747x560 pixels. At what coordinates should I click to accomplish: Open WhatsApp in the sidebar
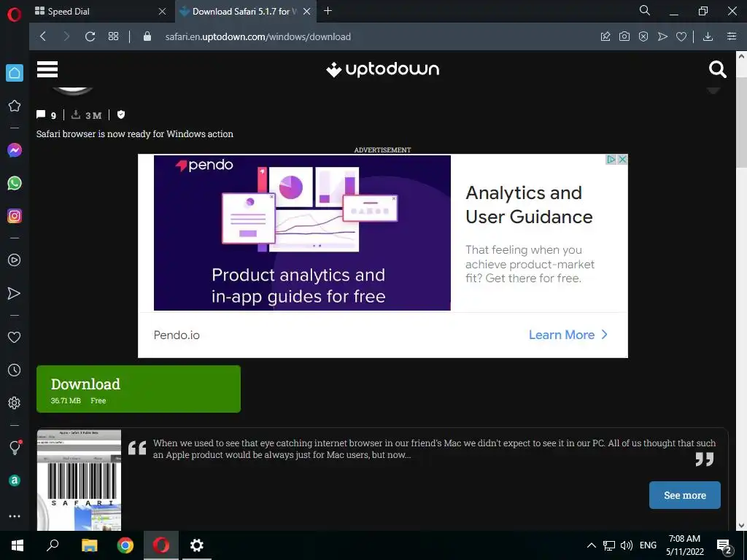[x=15, y=183]
